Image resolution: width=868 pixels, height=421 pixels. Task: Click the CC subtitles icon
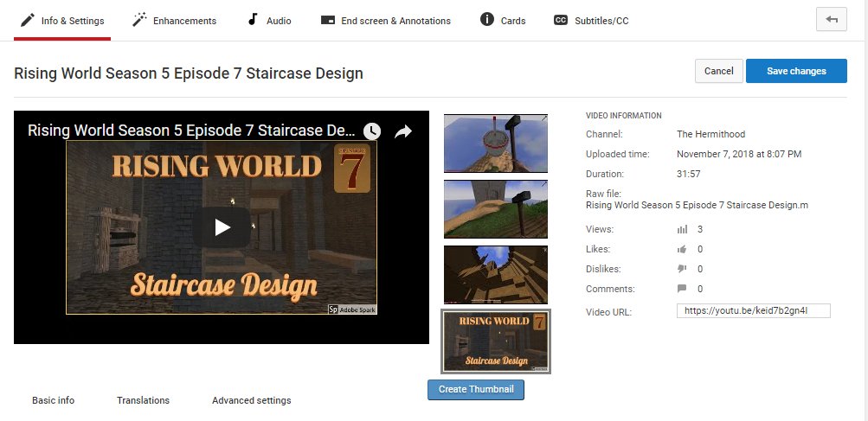(560, 21)
